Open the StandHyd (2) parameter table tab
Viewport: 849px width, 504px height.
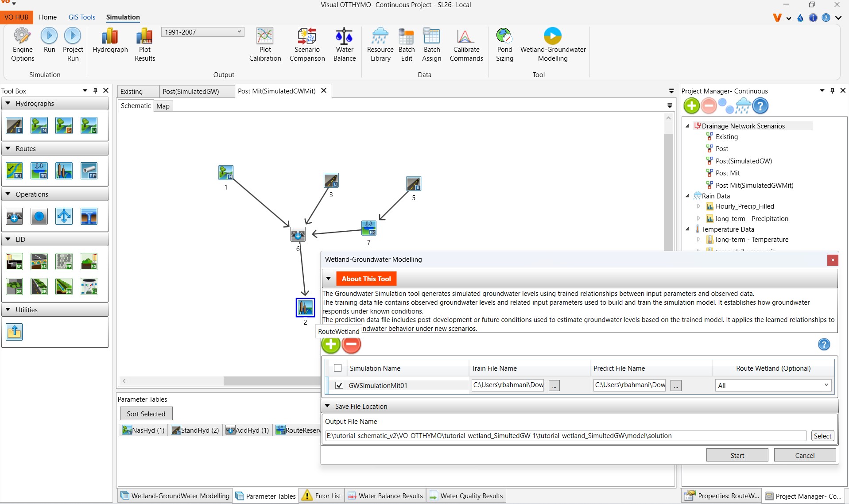195,430
